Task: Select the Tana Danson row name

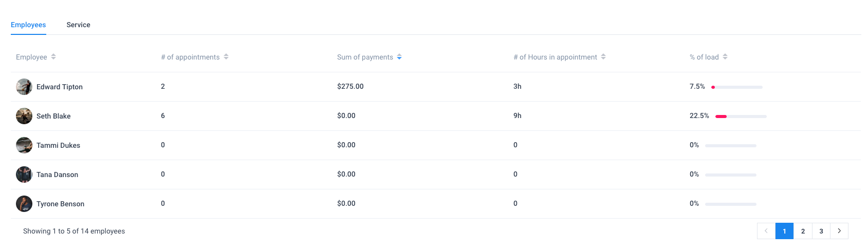Action: pyautogui.click(x=57, y=175)
